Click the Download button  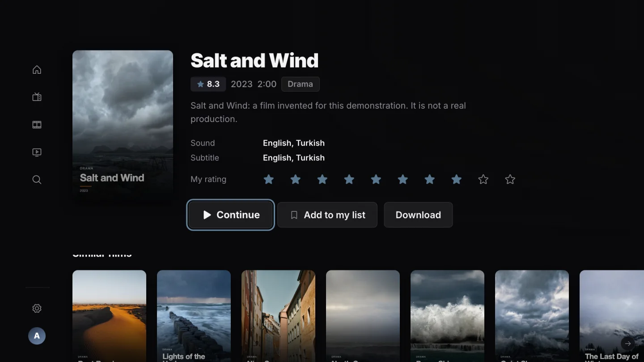tap(418, 215)
